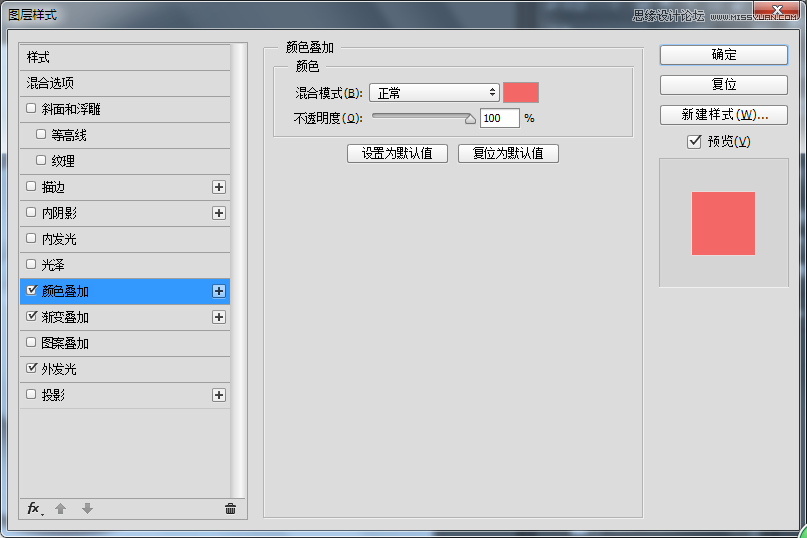Click the move effect up arrow
The height and width of the screenshot is (538, 807).
tap(60, 509)
